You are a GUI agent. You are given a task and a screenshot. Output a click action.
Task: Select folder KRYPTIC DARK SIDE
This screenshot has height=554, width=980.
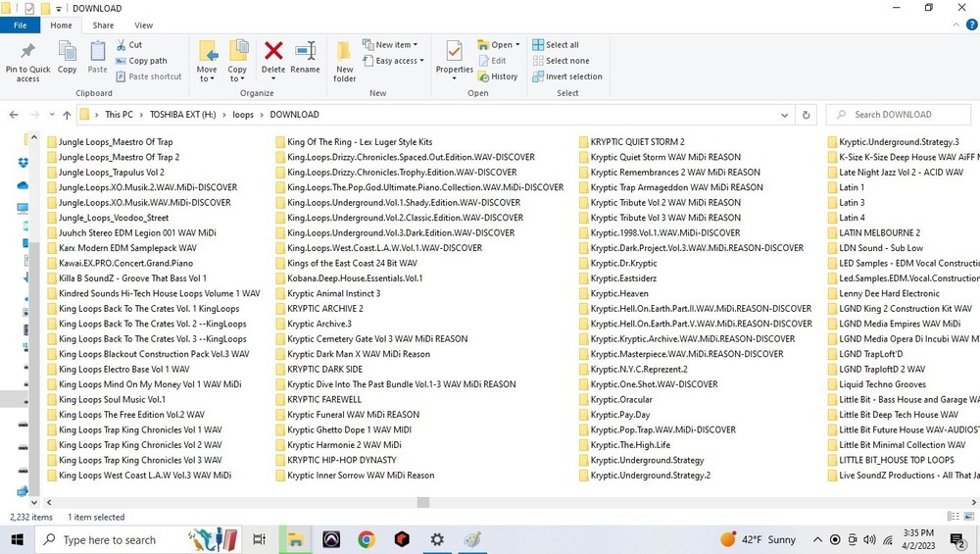(318, 369)
